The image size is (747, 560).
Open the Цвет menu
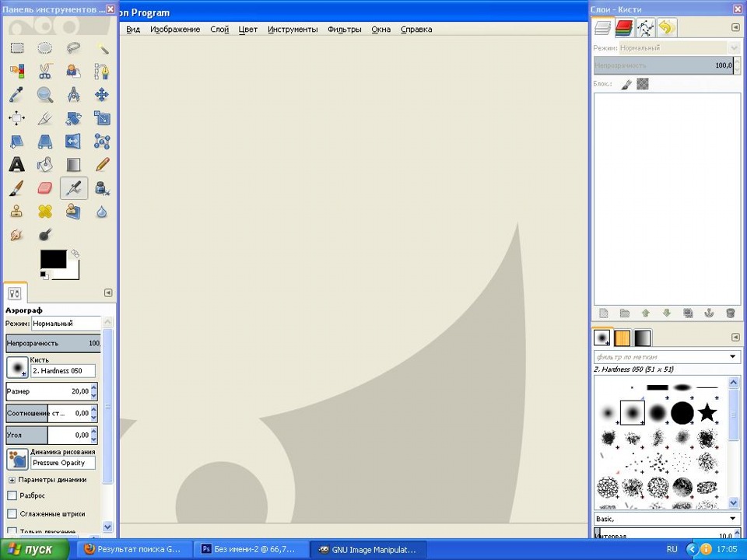(247, 30)
